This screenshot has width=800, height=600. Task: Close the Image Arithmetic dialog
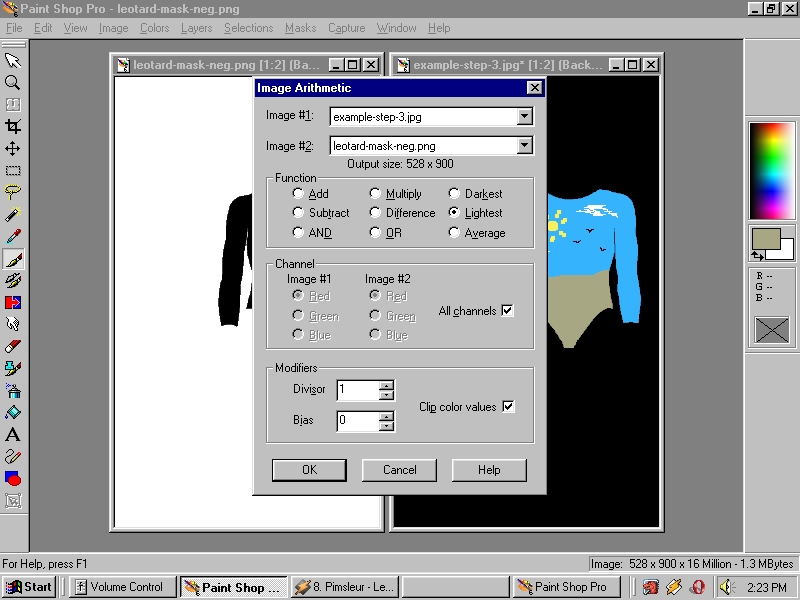pyautogui.click(x=534, y=88)
